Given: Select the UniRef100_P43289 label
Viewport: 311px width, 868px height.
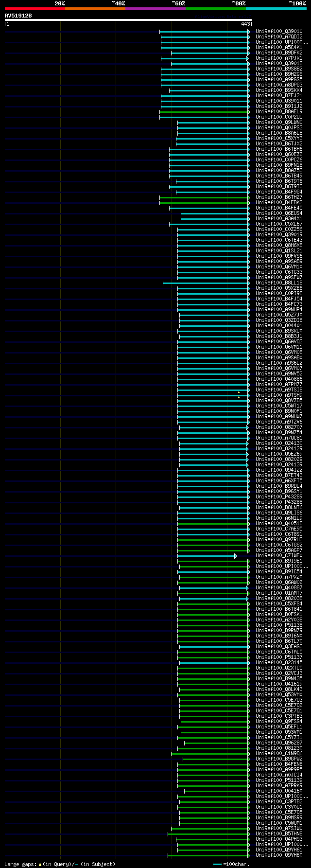Looking at the screenshot, I should tap(279, 497).
